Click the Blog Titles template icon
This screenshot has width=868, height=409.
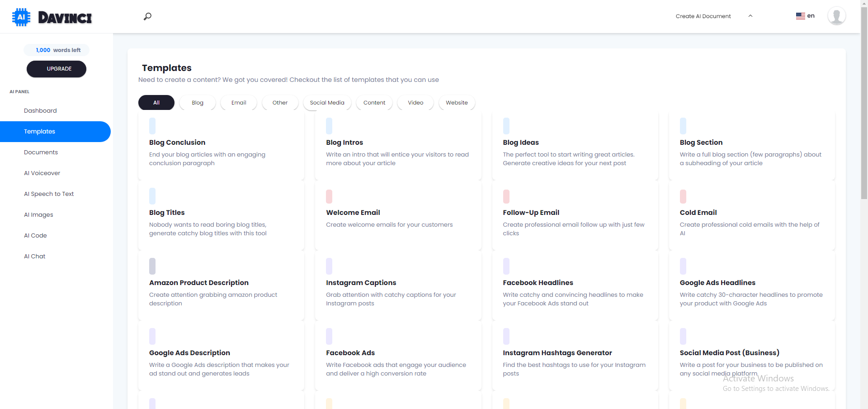(x=152, y=196)
